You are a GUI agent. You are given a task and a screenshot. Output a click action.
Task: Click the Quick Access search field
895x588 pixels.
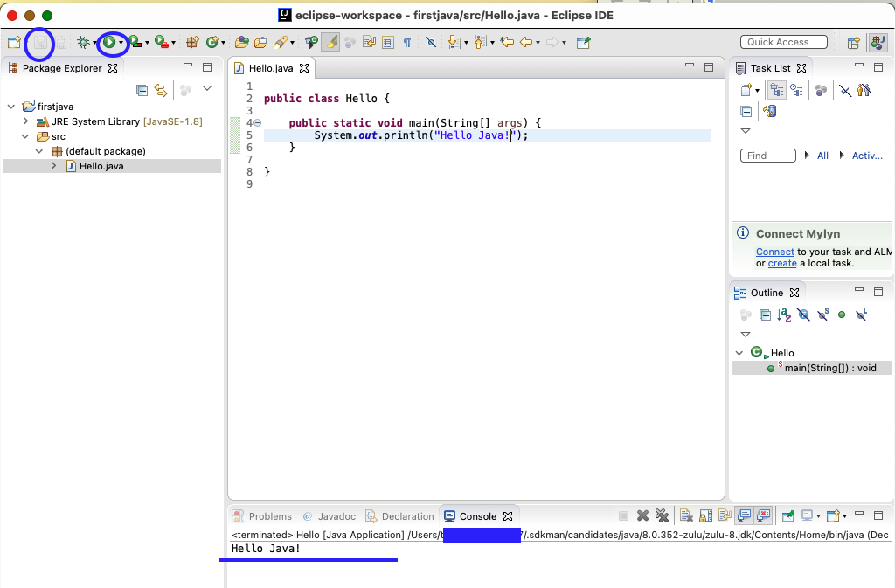tap(784, 42)
